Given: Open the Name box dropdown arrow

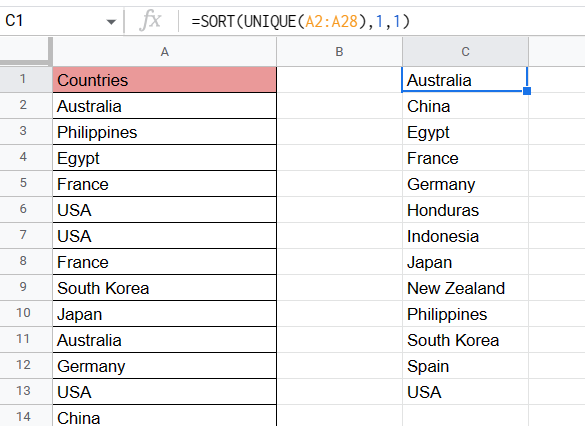Looking at the screenshot, I should [x=111, y=22].
